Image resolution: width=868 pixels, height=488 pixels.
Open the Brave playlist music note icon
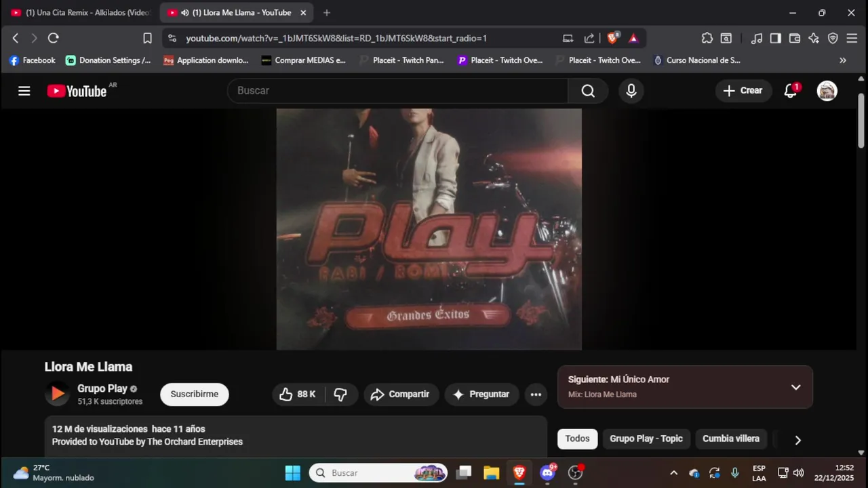point(757,39)
